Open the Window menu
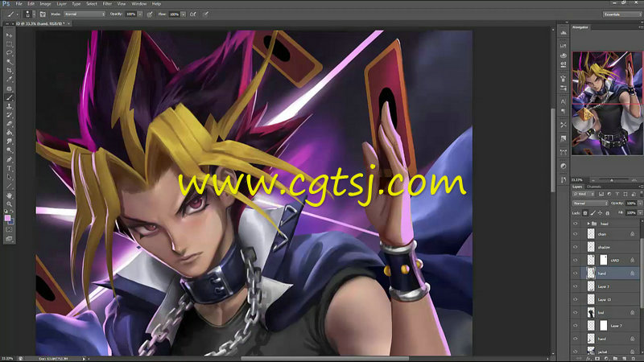The width and height of the screenshot is (644, 362). coord(138,4)
